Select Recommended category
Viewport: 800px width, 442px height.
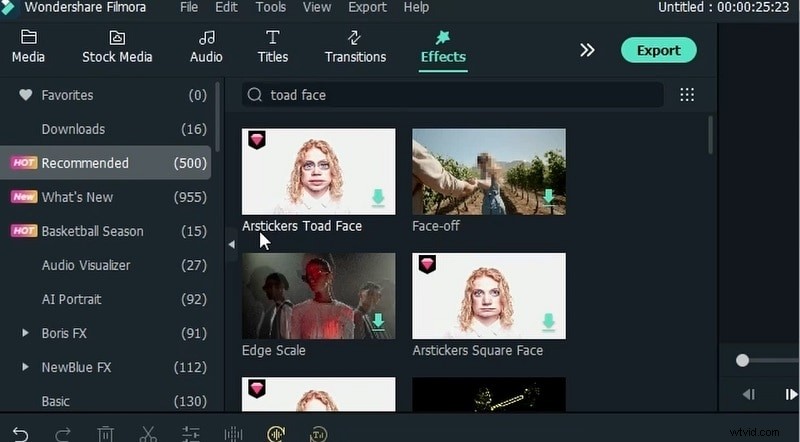106,163
